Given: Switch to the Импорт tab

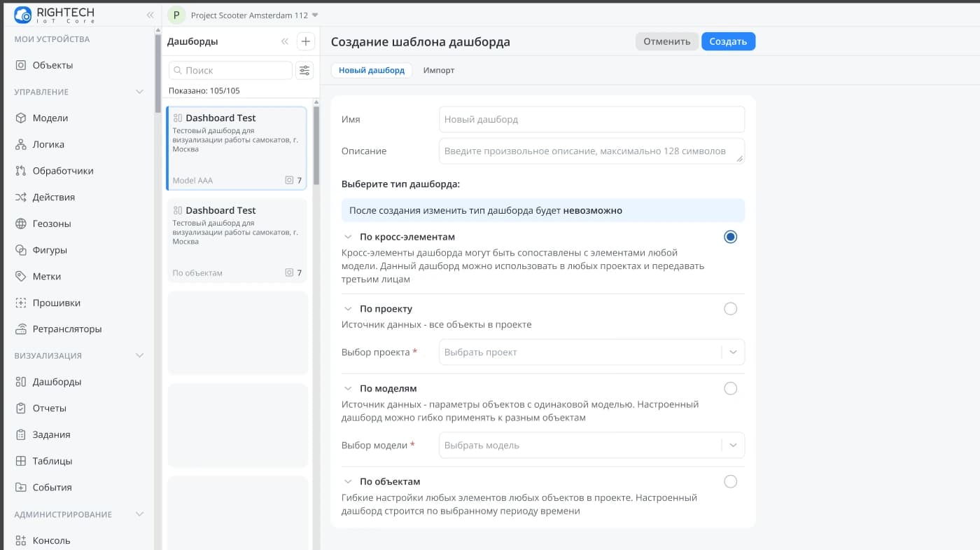Looking at the screenshot, I should pos(438,70).
